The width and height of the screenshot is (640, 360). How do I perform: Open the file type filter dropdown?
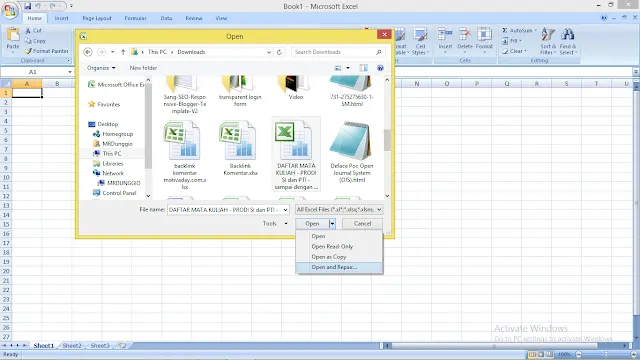coord(339,209)
